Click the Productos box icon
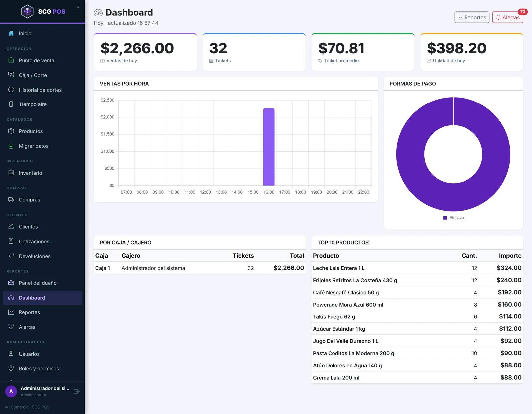This screenshot has height=414, width=532. click(x=11, y=131)
